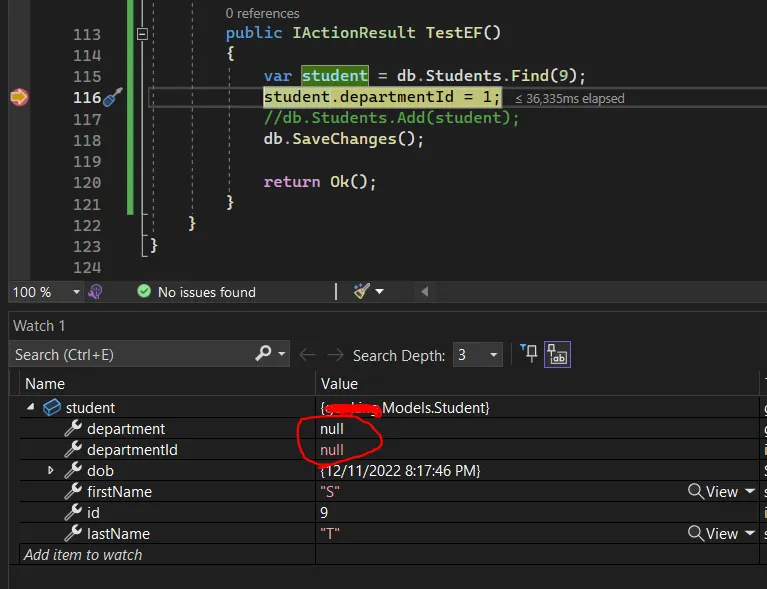Click the screwdriver quick action icon
This screenshot has height=589, width=767.
[x=113, y=97]
